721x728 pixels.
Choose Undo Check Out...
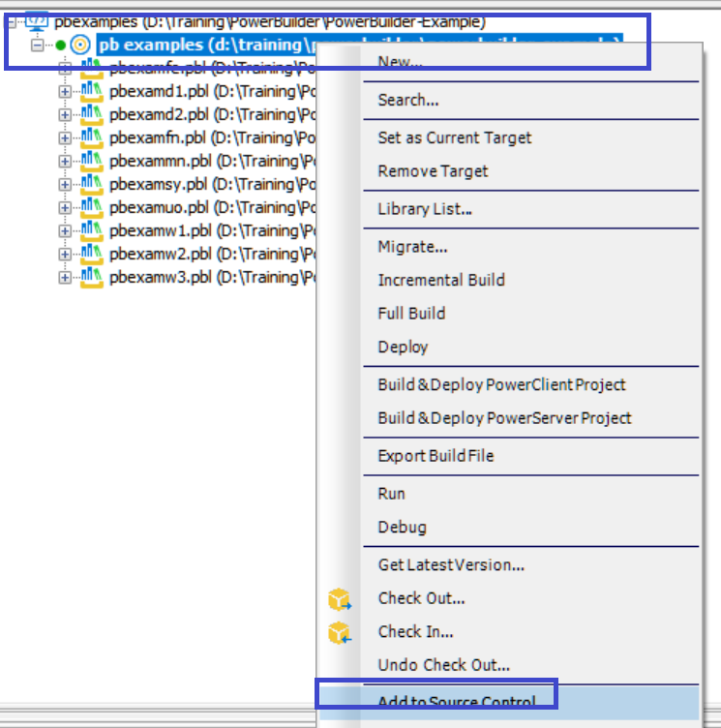coord(444,665)
